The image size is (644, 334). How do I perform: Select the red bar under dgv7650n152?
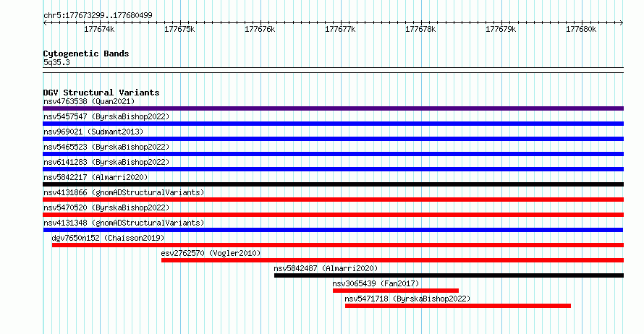pyautogui.click(x=338, y=245)
